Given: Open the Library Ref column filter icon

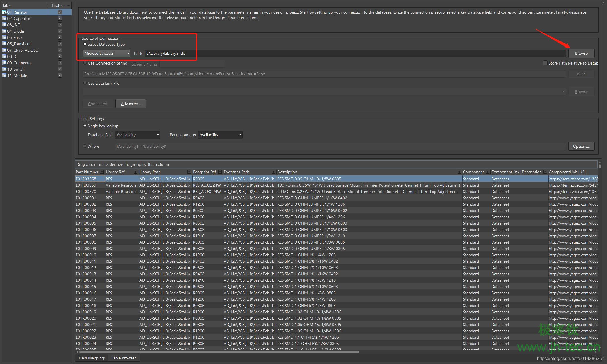Looking at the screenshot, I should pyautogui.click(x=136, y=172).
